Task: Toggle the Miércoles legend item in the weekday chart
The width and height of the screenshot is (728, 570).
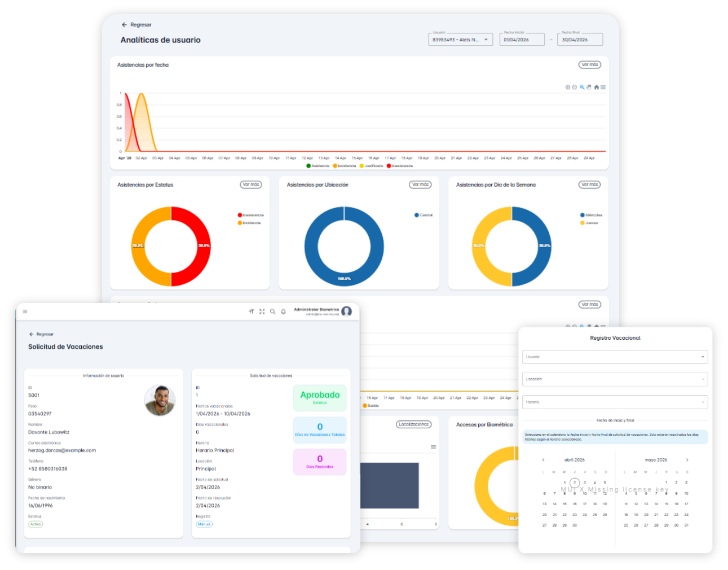Action: (591, 215)
